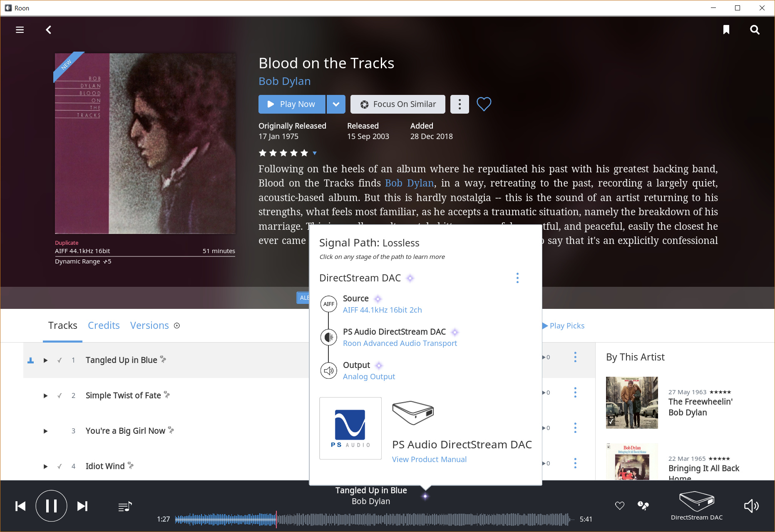This screenshot has height=532, width=775.
Task: Go back using the back arrow
Action: (x=49, y=30)
